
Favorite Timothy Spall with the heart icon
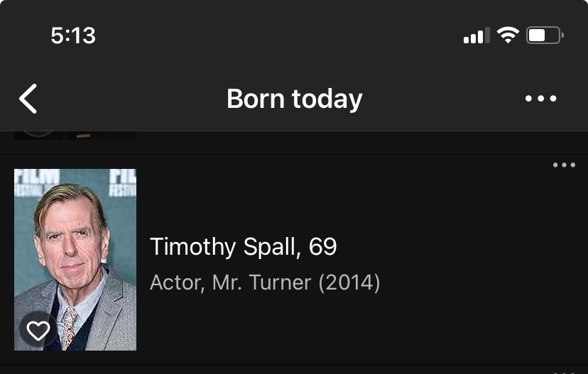tap(38, 330)
